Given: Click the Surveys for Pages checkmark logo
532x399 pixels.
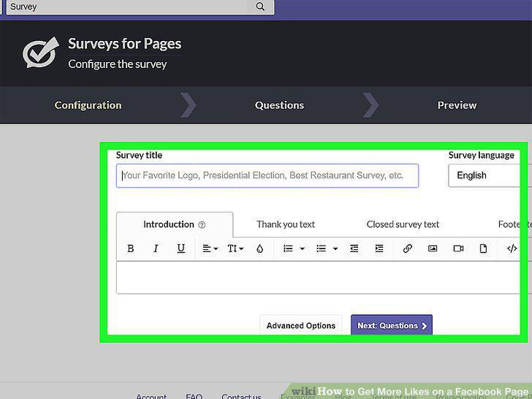Looking at the screenshot, I should tap(41, 53).
